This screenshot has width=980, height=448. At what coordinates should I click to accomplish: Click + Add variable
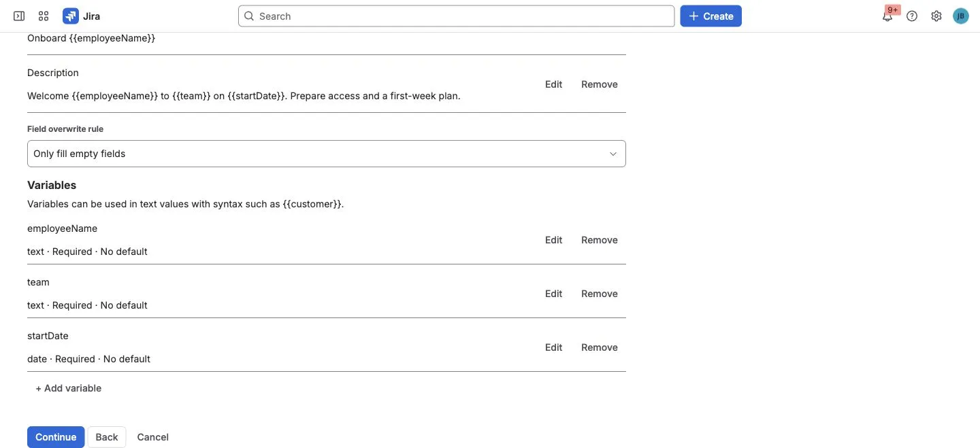pyautogui.click(x=69, y=388)
